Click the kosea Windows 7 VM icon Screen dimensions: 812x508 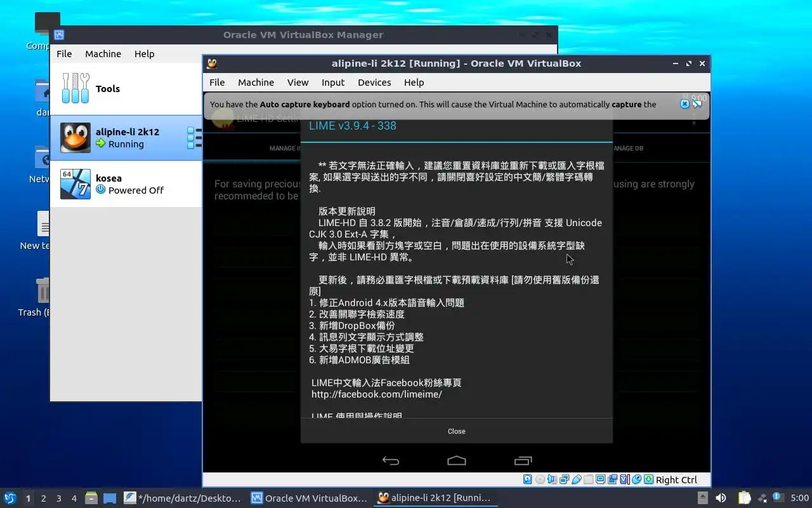coord(75,184)
